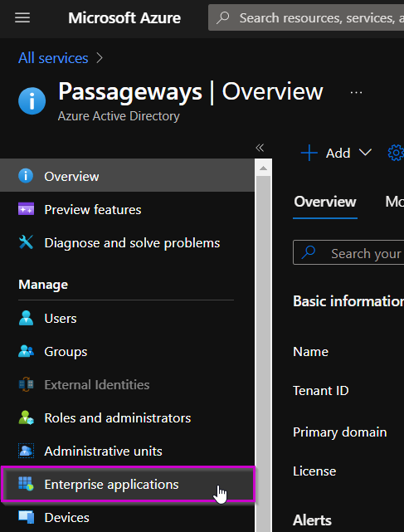The image size is (404, 532).
Task: Click the Passageways | Overview page title
Action: coord(191,91)
